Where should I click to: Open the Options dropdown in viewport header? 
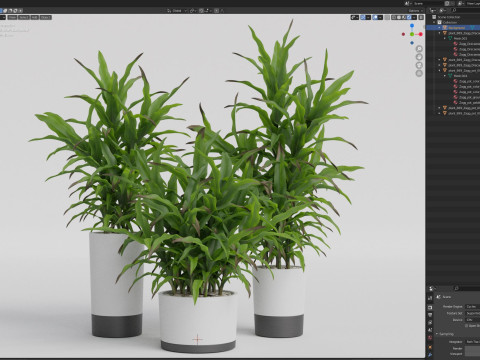tap(416, 11)
